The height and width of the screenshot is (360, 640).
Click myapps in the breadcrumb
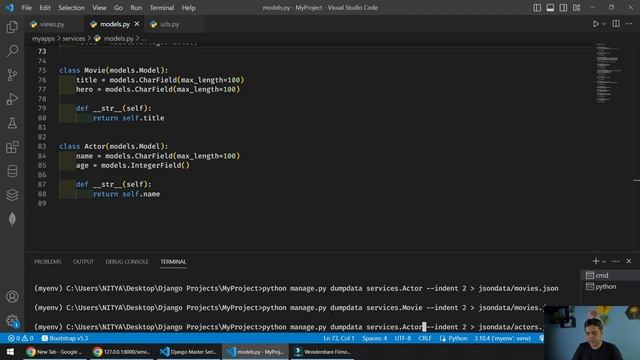[x=43, y=38]
